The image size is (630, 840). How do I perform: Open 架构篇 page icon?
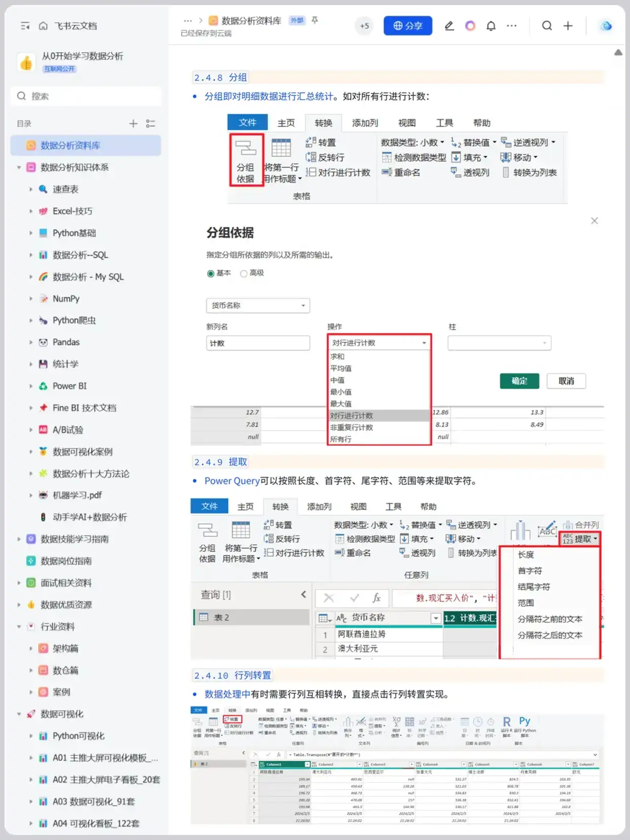tap(44, 648)
